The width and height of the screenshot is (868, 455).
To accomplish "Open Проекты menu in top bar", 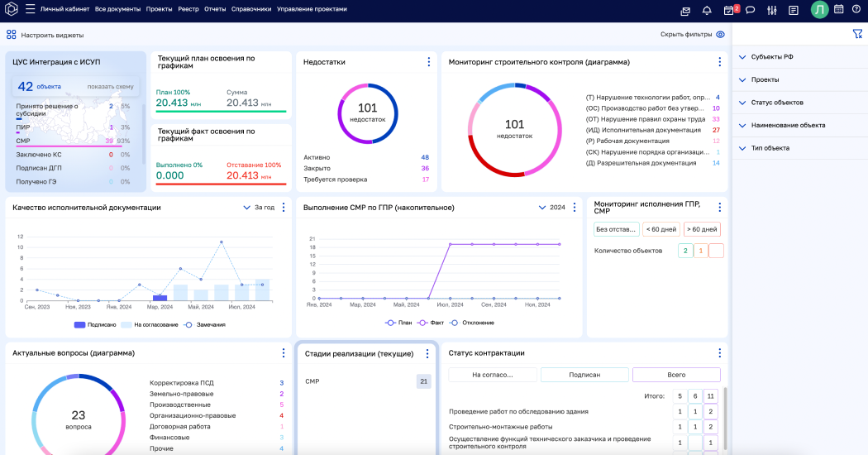I will [x=159, y=9].
